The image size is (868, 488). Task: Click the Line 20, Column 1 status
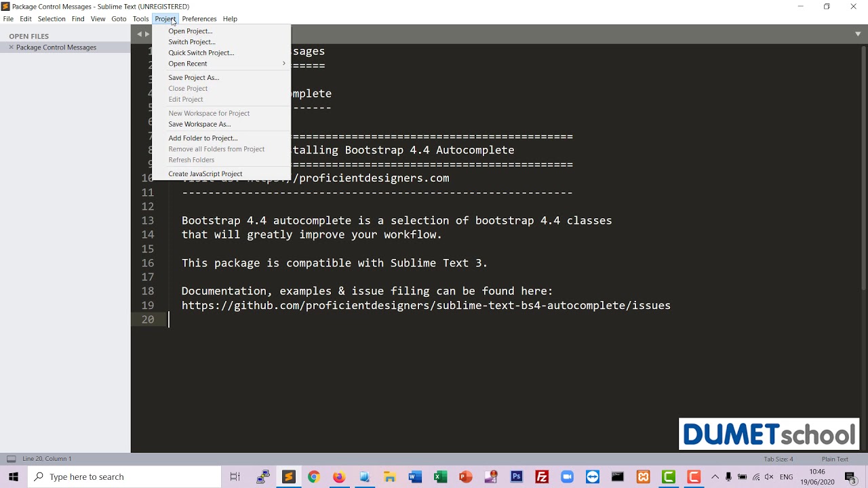pyautogui.click(x=47, y=459)
